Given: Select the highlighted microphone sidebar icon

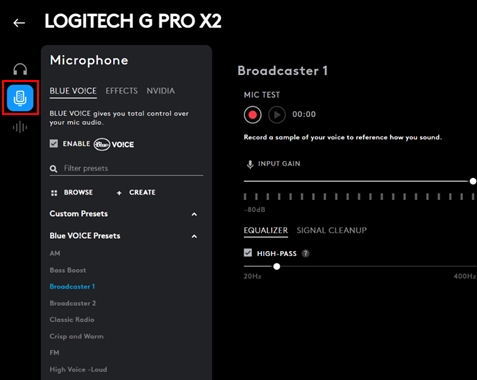Looking at the screenshot, I should pyautogui.click(x=20, y=98).
